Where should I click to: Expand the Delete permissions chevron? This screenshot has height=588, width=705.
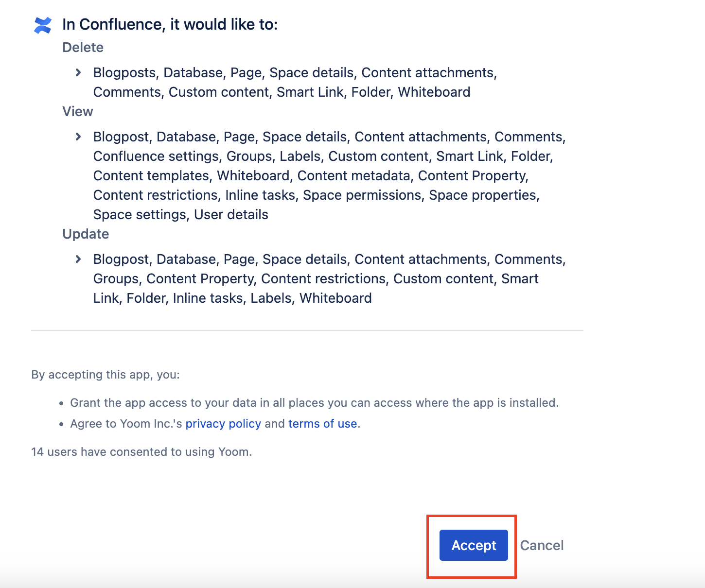click(78, 72)
